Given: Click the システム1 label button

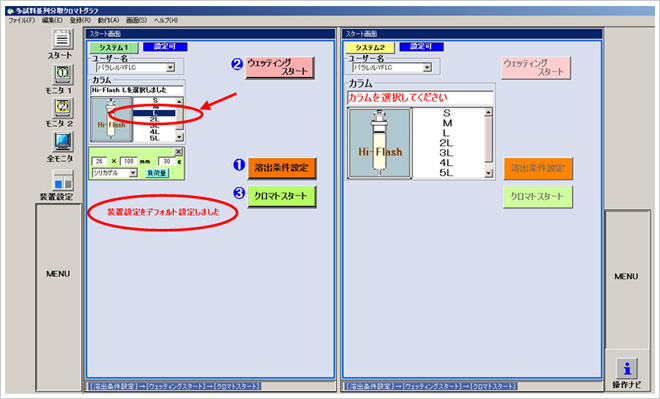Looking at the screenshot, I should point(114,48).
